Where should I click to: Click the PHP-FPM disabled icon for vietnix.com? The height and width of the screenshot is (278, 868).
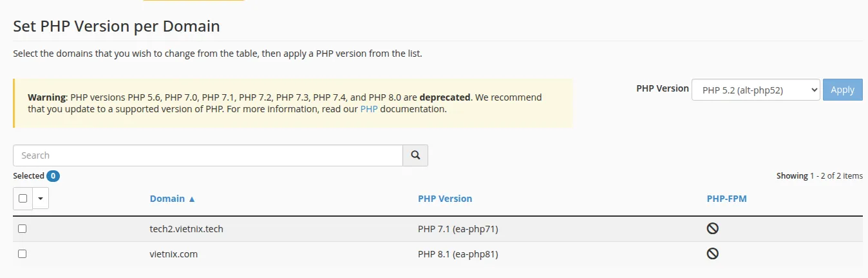click(x=713, y=254)
